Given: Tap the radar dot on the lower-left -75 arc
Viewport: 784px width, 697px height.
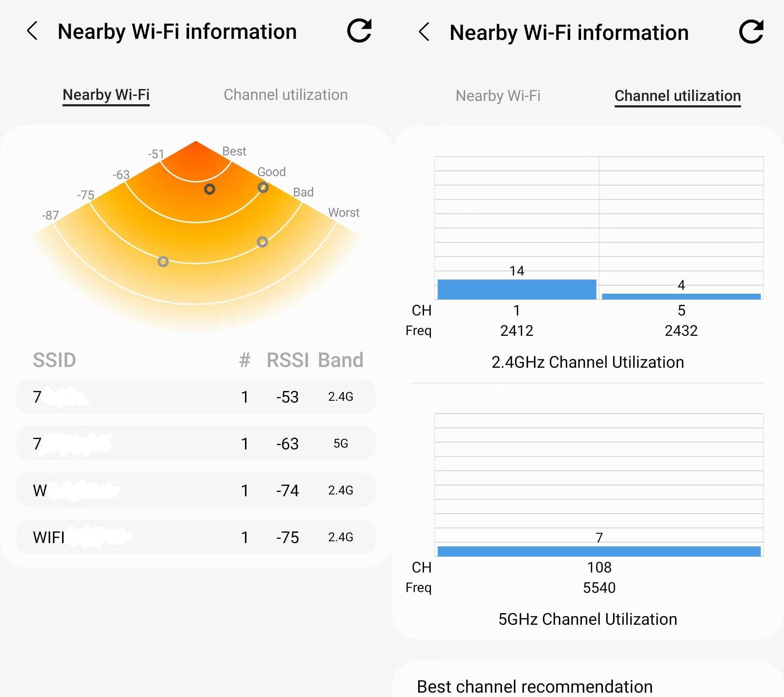Looking at the screenshot, I should [163, 262].
